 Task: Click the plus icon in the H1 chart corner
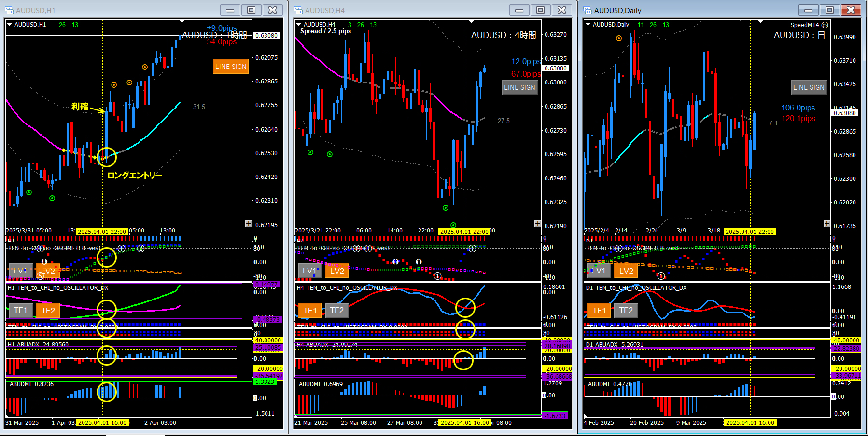[249, 224]
